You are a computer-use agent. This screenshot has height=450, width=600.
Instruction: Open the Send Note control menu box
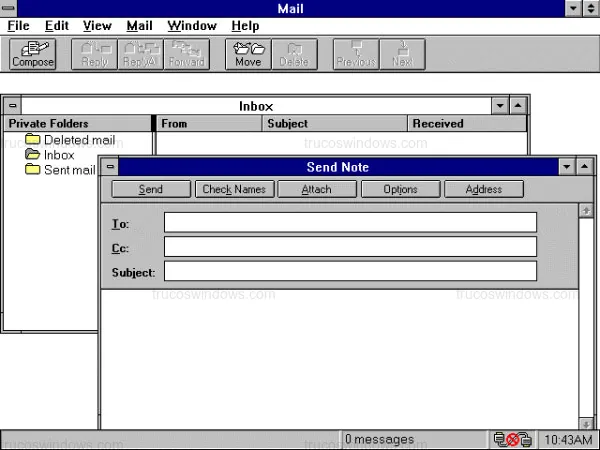point(110,167)
